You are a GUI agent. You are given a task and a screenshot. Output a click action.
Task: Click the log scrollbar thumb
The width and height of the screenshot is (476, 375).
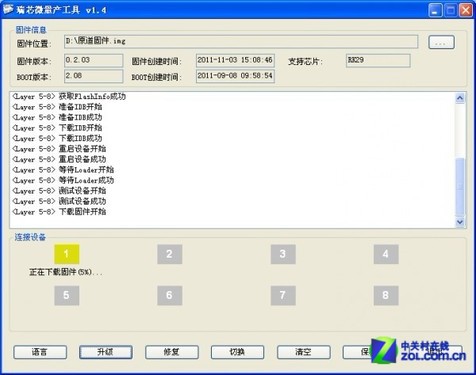[460, 187]
